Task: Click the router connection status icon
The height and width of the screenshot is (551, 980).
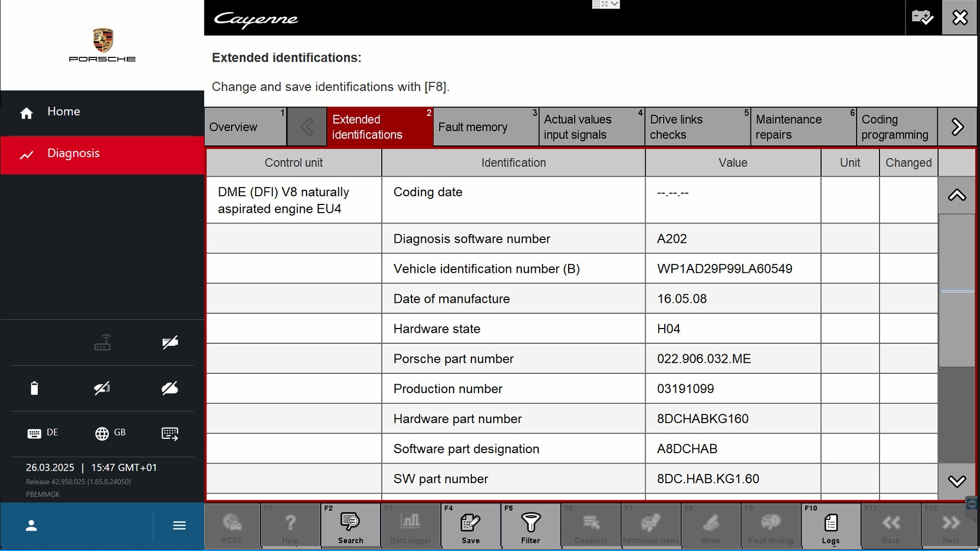Action: (102, 343)
